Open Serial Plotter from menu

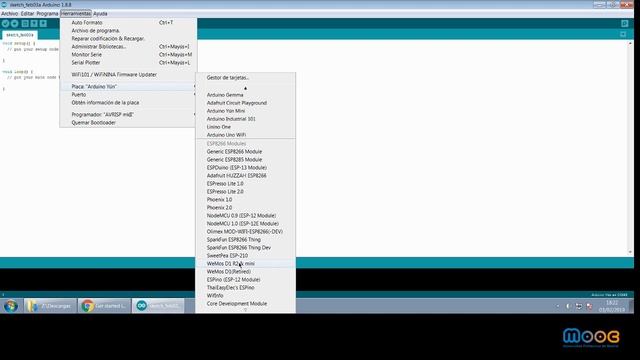pos(128,62)
